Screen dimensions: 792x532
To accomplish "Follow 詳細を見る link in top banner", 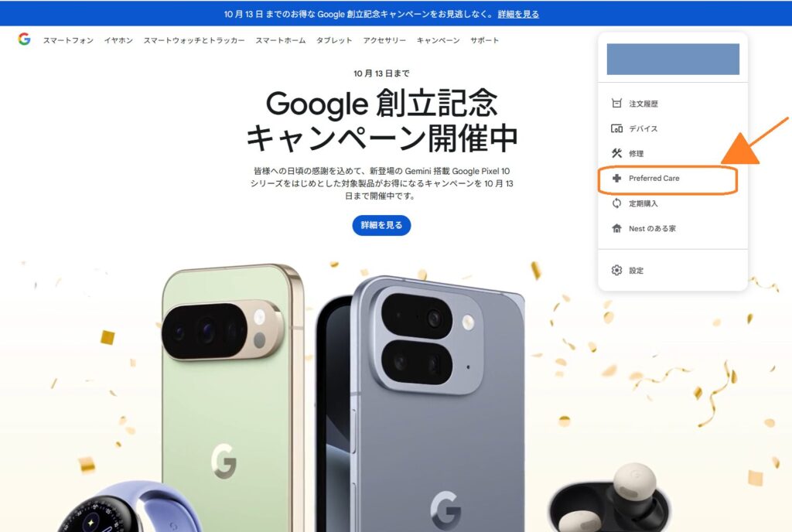I will pyautogui.click(x=518, y=14).
